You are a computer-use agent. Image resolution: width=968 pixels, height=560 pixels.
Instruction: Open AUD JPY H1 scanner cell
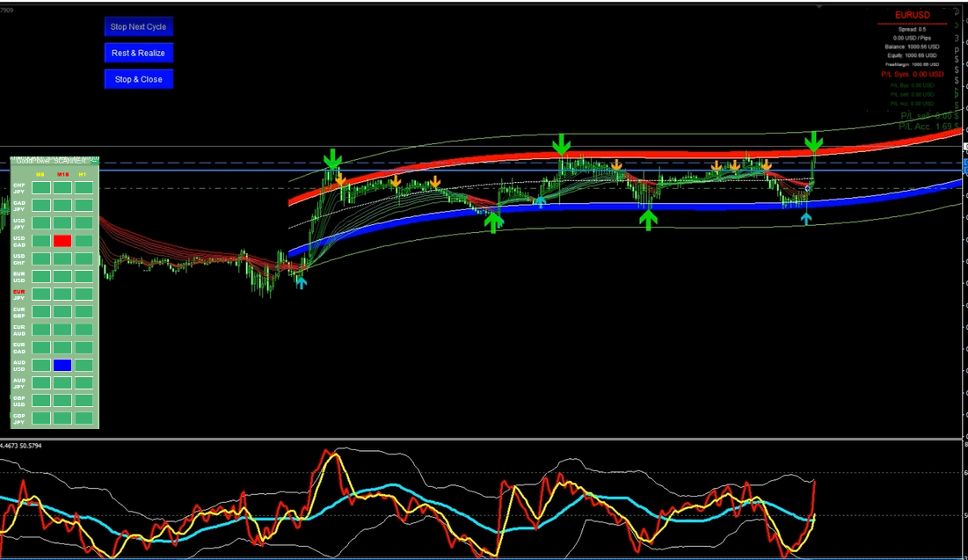[84, 382]
